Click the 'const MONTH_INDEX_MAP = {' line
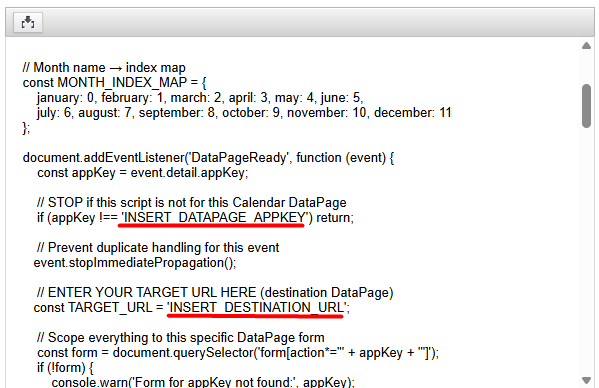Screen dimensions: 599x388 pyautogui.click(x=114, y=82)
